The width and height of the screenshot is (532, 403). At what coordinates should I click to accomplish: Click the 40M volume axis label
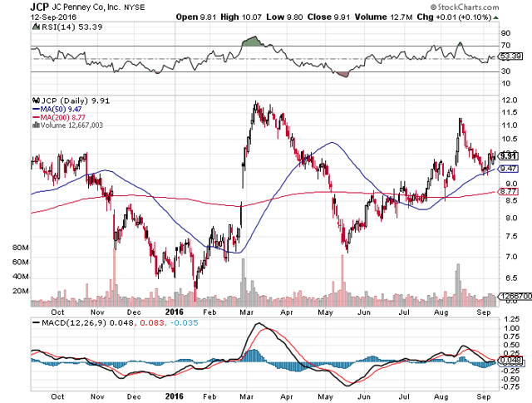pos(20,277)
